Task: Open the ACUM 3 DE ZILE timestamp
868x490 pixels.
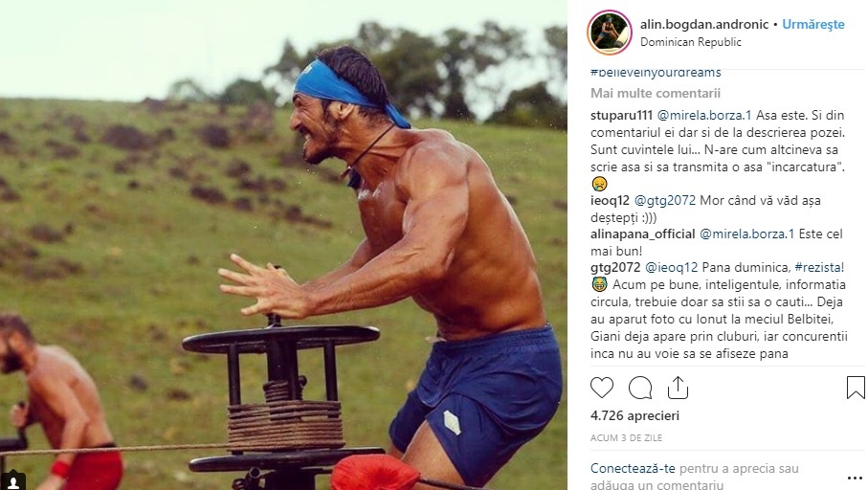Action: click(626, 437)
